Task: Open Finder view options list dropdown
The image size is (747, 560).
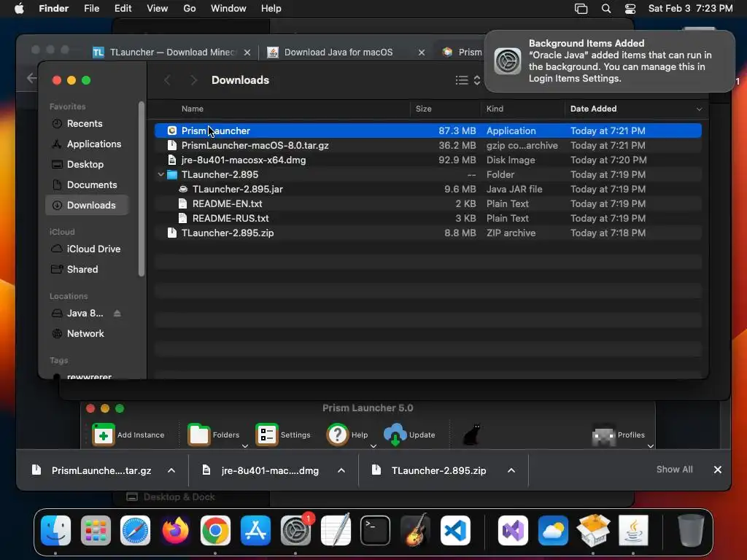Action: click(468, 80)
